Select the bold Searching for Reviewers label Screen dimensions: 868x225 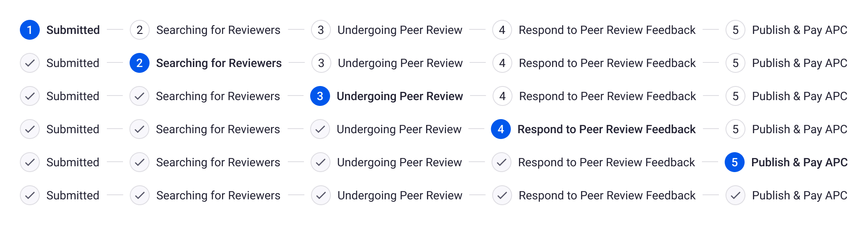click(x=219, y=63)
